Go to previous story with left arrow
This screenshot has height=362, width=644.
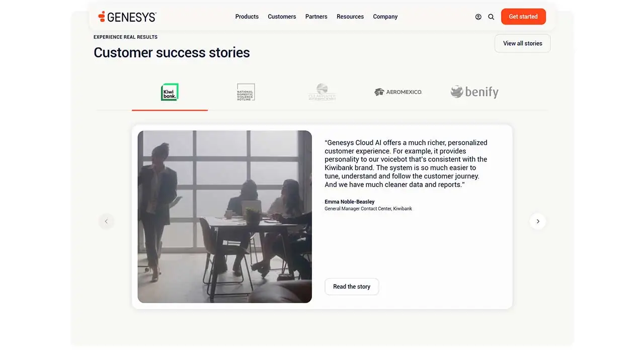tap(106, 221)
